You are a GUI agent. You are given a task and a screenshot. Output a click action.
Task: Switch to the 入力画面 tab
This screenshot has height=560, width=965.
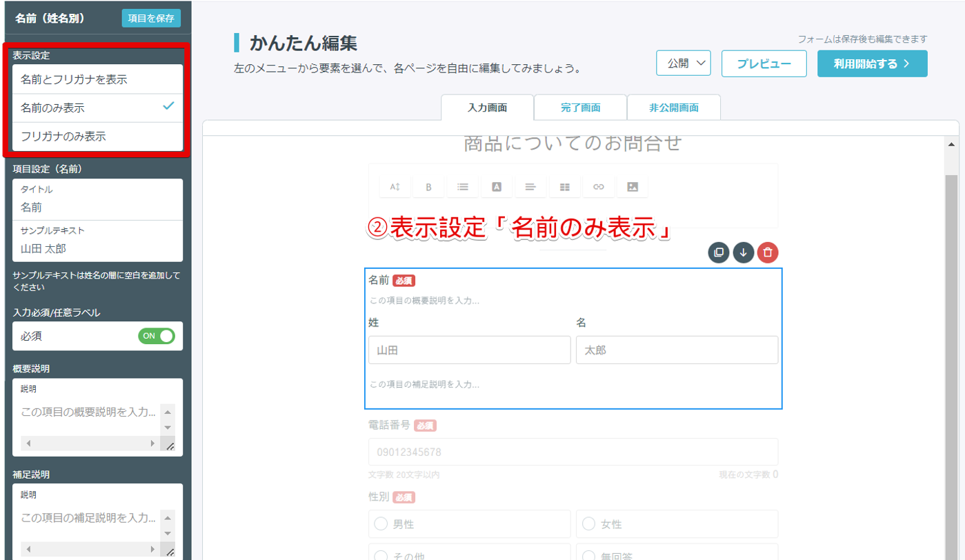click(x=487, y=108)
